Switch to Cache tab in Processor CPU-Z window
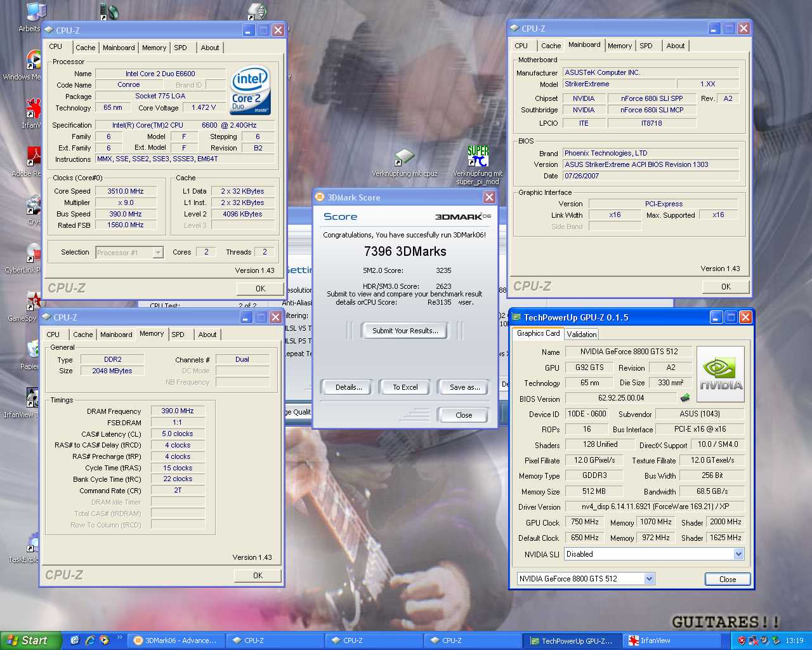 click(86, 48)
